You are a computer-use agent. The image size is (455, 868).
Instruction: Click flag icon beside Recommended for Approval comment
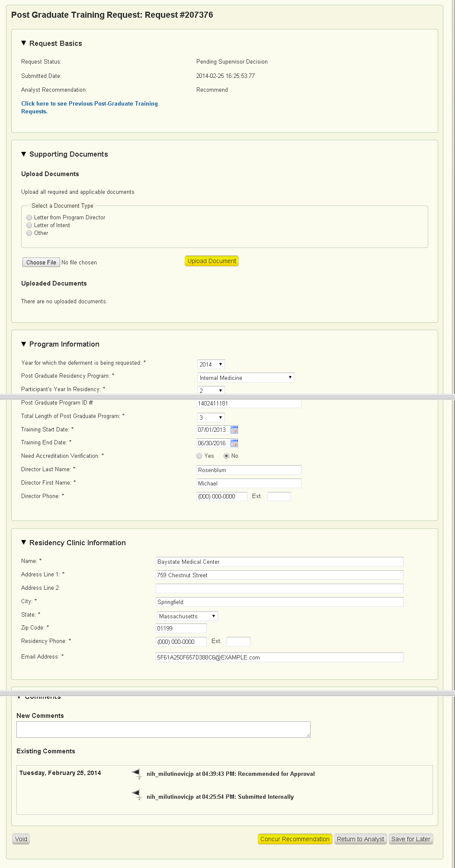(137, 773)
